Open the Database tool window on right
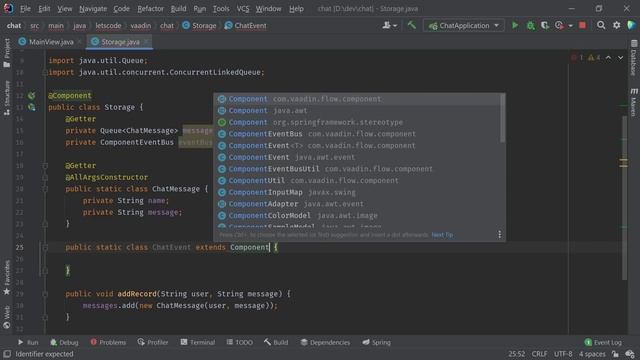This screenshot has height=360, width=640. (x=633, y=58)
